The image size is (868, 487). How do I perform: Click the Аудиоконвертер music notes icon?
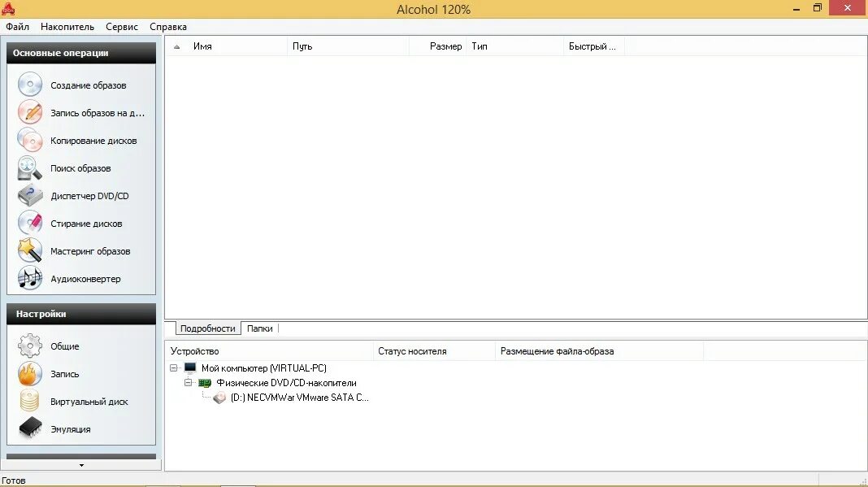pos(30,278)
